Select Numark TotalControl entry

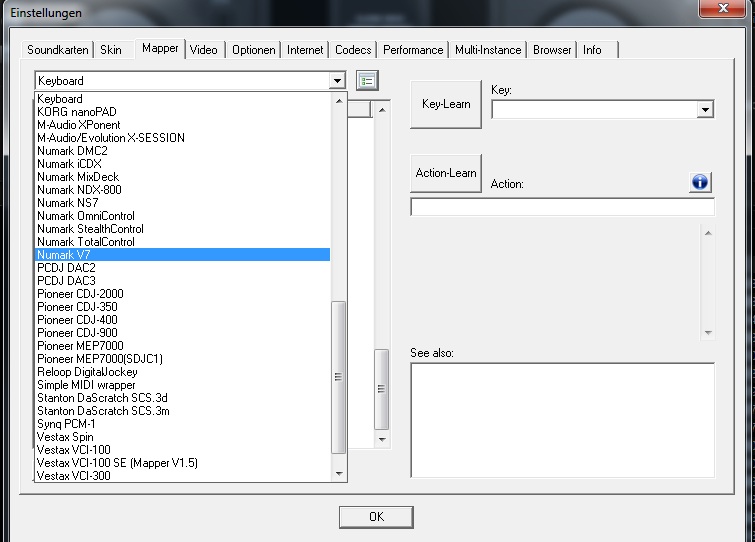183,242
